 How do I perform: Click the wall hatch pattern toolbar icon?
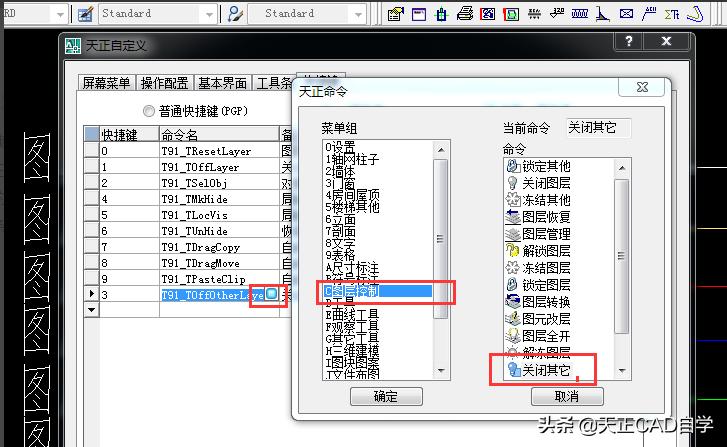(x=580, y=14)
